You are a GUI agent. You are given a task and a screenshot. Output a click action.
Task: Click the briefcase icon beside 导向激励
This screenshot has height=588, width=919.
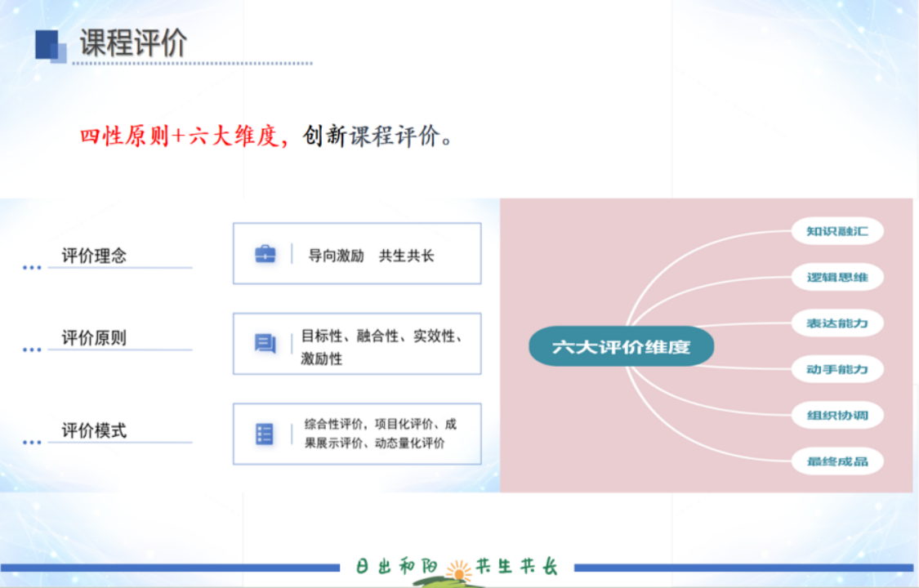coord(265,254)
